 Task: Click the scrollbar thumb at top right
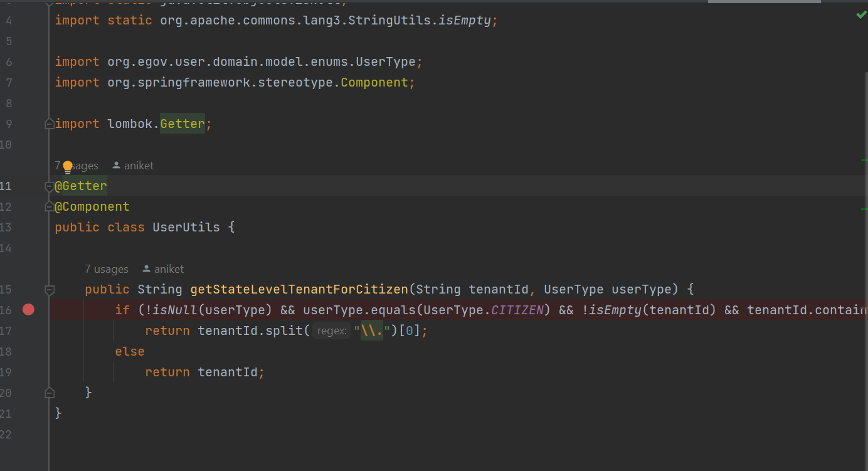pyautogui.click(x=764, y=3)
